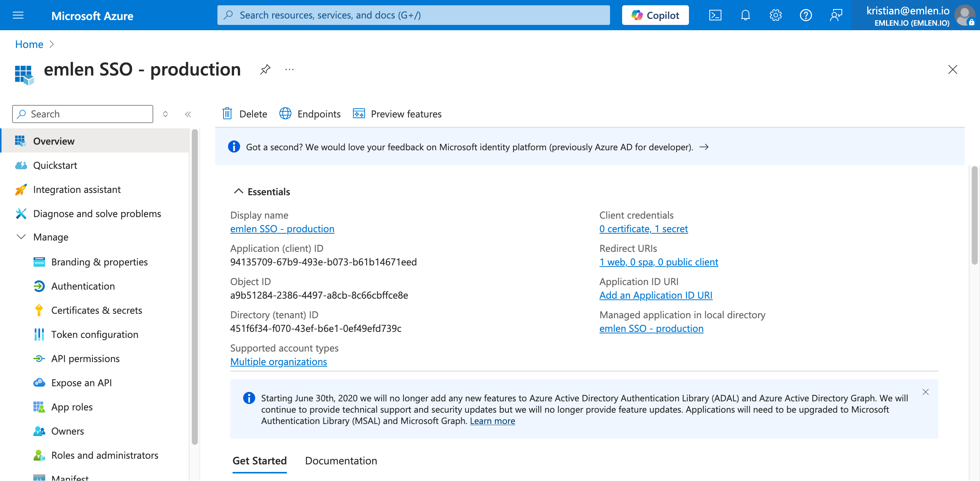Open the feedback icon in header
The width and height of the screenshot is (980, 481).
click(x=836, y=15)
